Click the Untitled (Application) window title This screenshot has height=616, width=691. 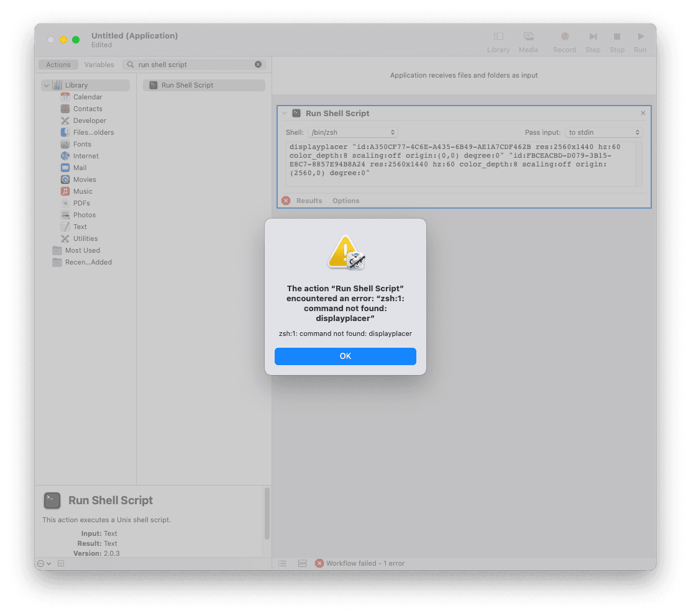134,35
